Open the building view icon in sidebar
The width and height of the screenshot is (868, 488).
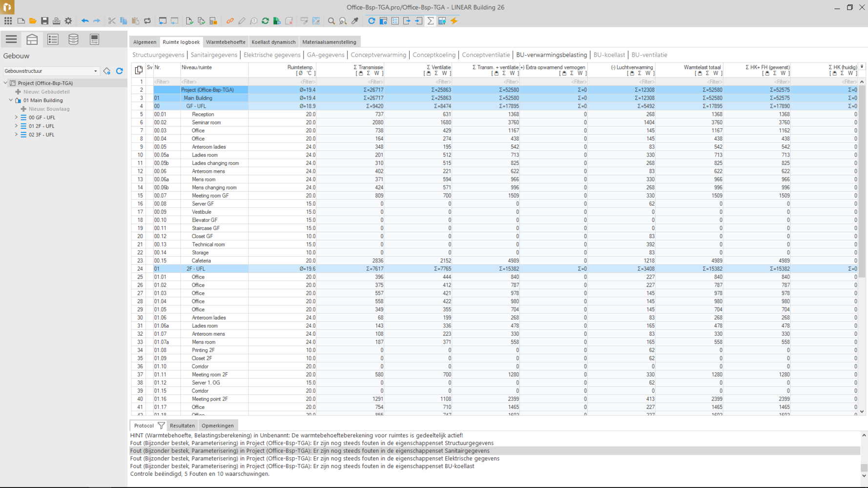32,40
